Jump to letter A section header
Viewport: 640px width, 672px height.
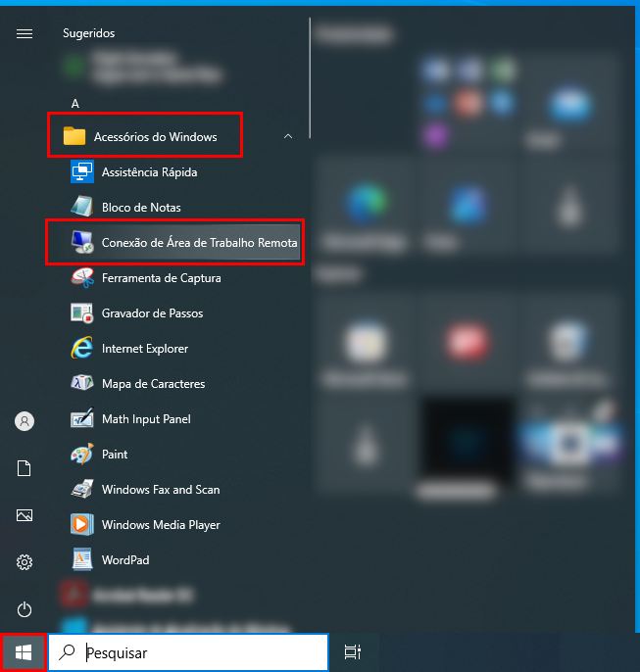[x=75, y=103]
